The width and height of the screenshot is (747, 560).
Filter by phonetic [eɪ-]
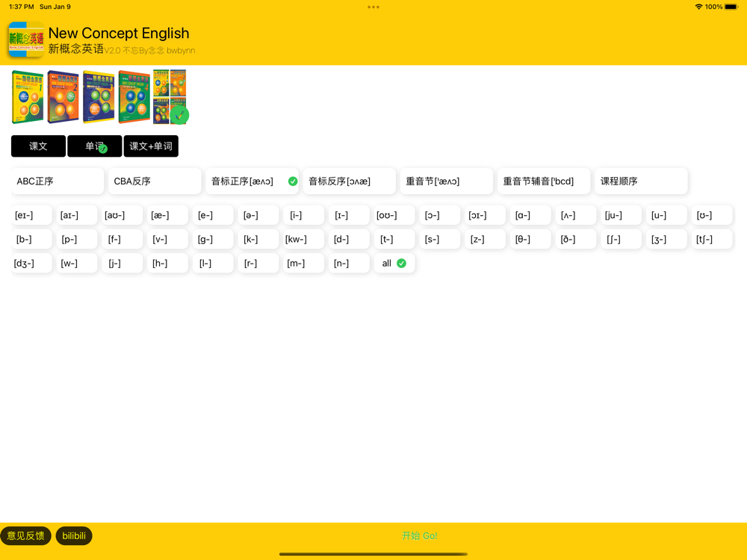click(31, 215)
